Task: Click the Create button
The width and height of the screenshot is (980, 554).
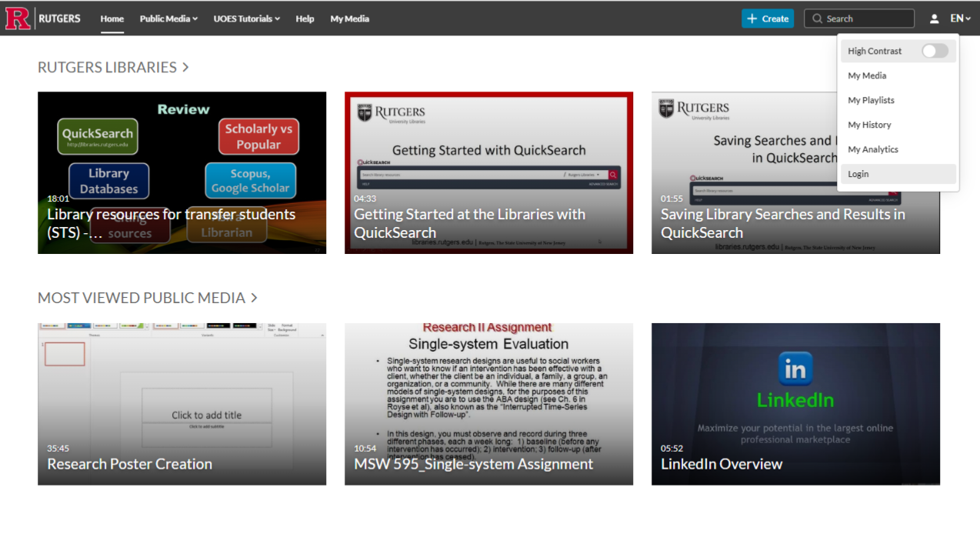Action: pyautogui.click(x=767, y=18)
